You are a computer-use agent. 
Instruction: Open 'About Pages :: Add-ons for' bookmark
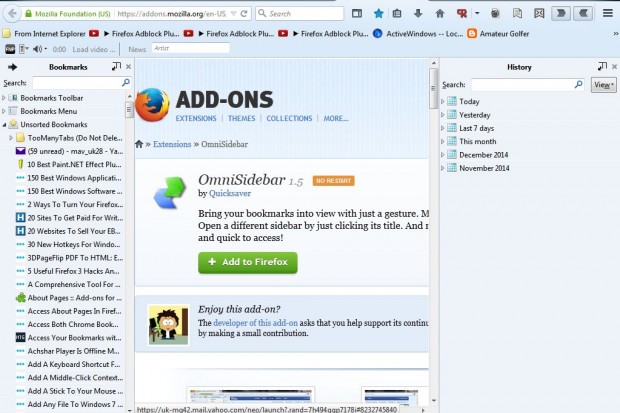pyautogui.click(x=70, y=297)
